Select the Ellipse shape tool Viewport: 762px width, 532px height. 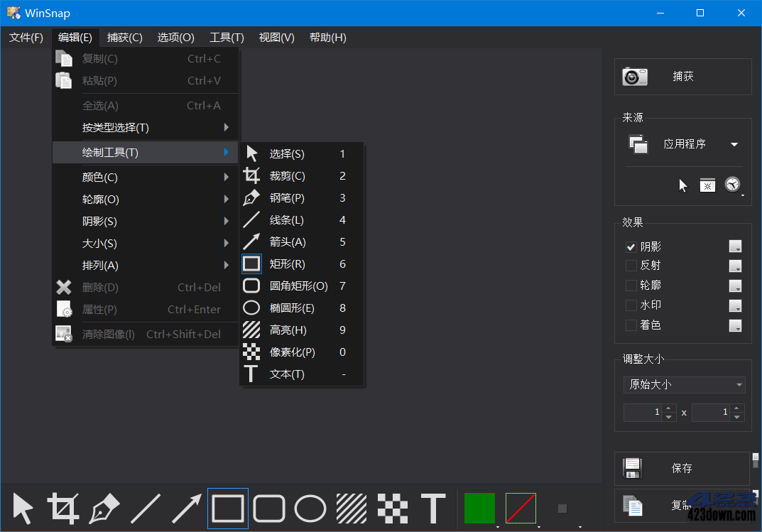[x=310, y=508]
